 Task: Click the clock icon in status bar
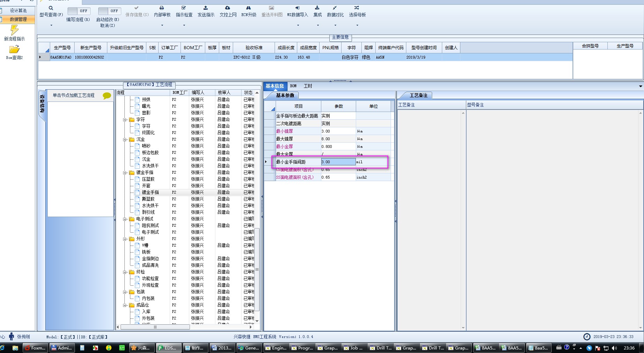tap(587, 337)
